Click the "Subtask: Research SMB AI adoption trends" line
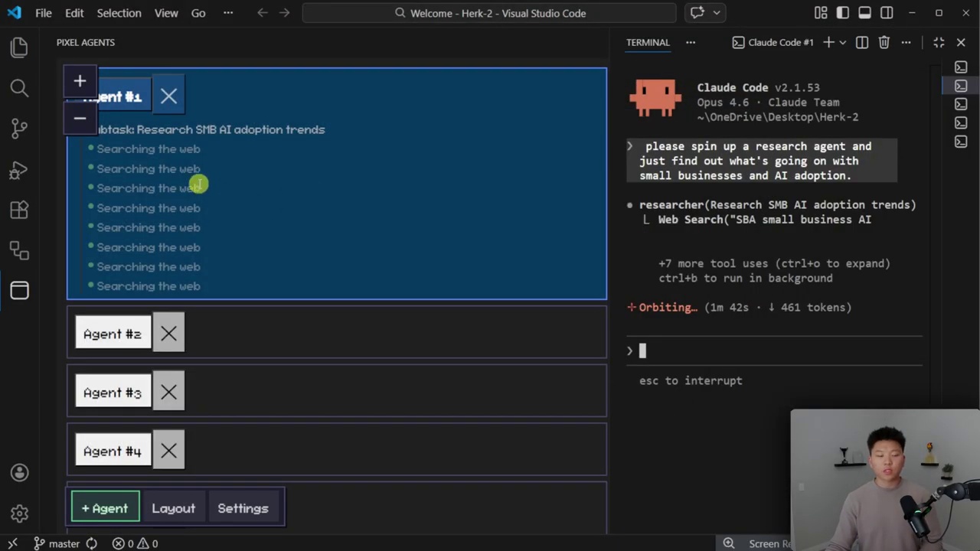Screen dimensions: 980x551 tap(207, 129)
